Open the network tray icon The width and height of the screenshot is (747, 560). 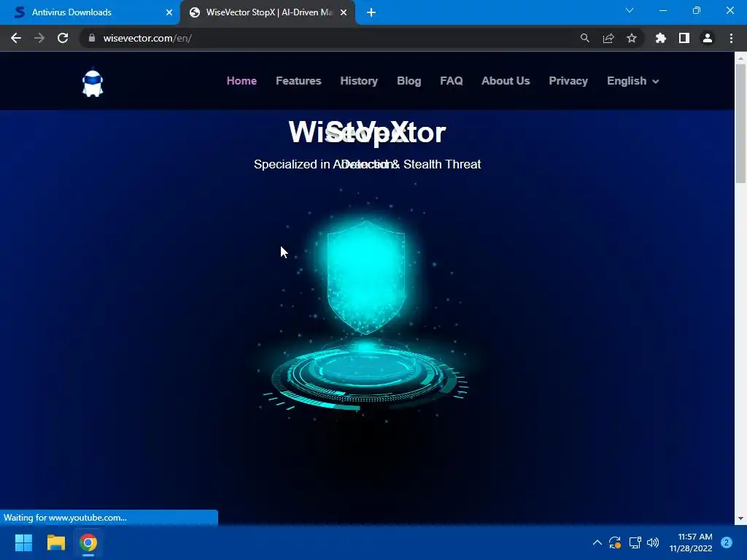635,542
